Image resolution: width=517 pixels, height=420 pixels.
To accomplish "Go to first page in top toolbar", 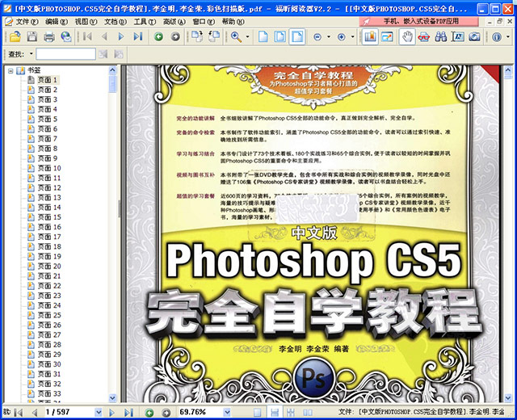I will 87,36.
